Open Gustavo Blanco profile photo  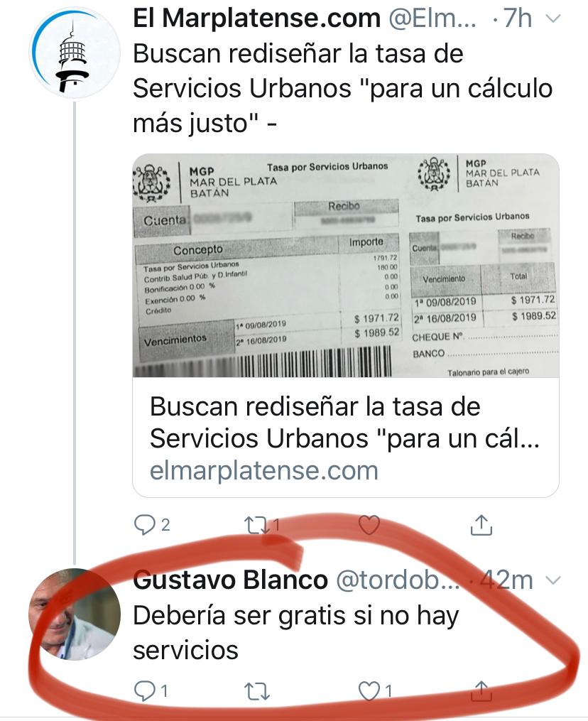click(x=74, y=614)
